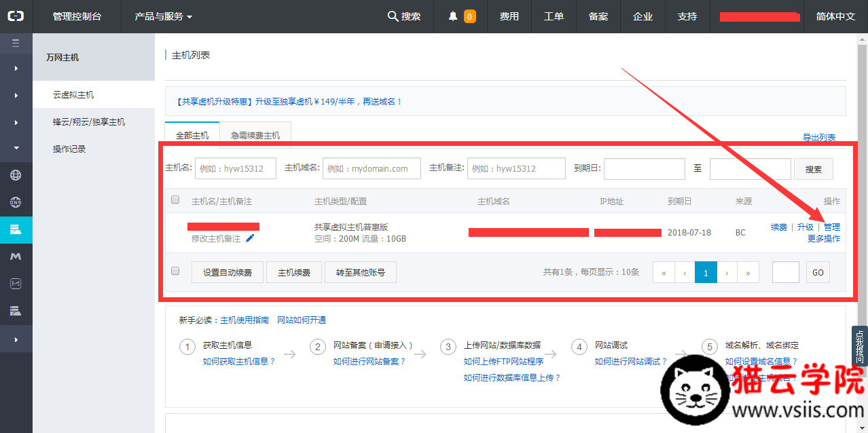Open the 如何进行网站备案？ link
Image resolution: width=868 pixels, height=433 pixels.
point(369,362)
